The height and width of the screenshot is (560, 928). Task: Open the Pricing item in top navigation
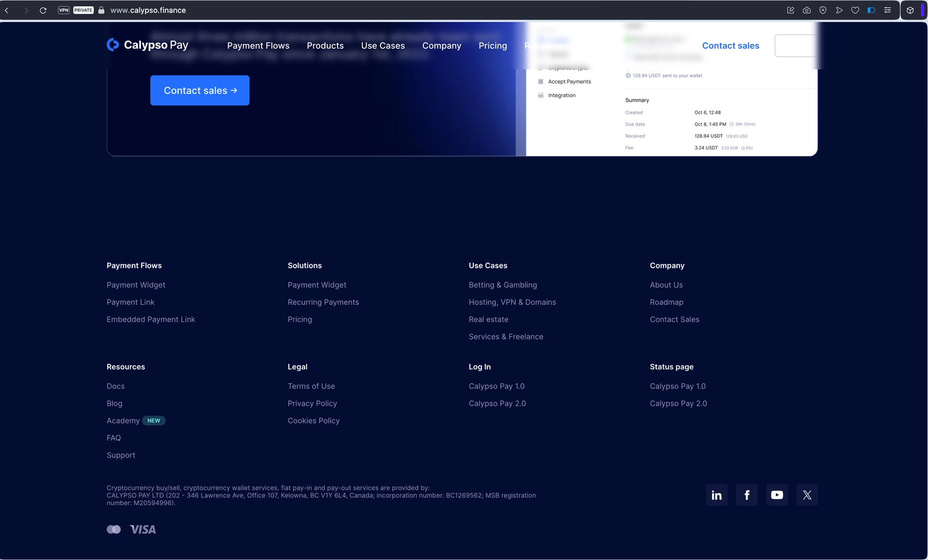click(x=492, y=46)
